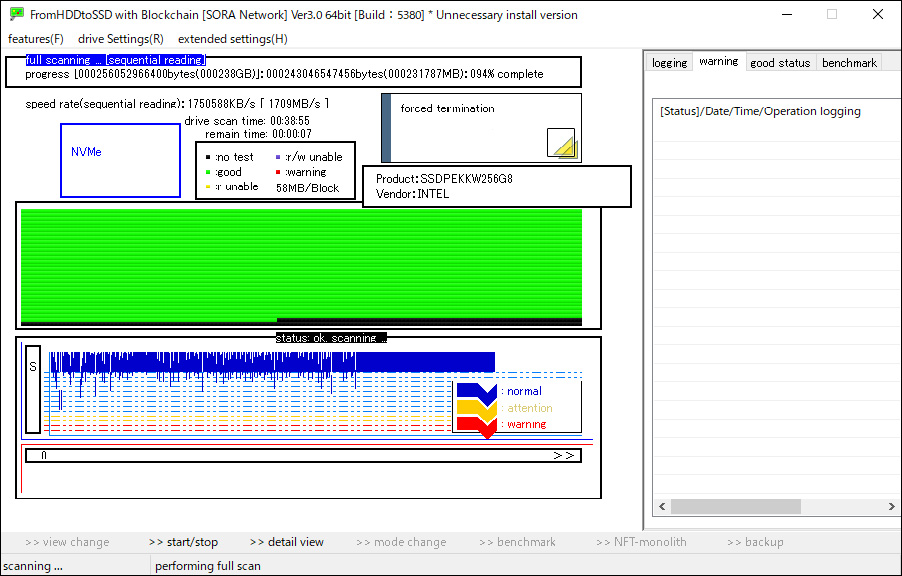The image size is (902, 576).
Task: Click the 'scanning ...' status bar text
Action: click(x=33, y=566)
